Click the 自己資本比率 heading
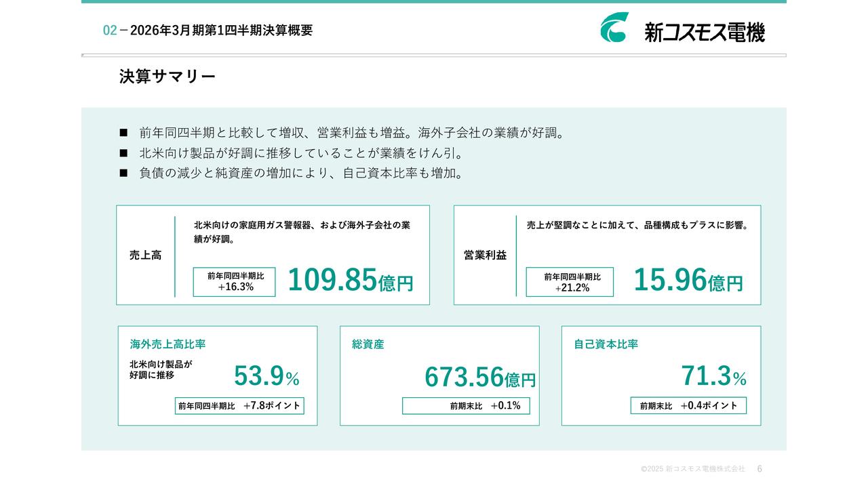The height and width of the screenshot is (488, 868). 606,344
